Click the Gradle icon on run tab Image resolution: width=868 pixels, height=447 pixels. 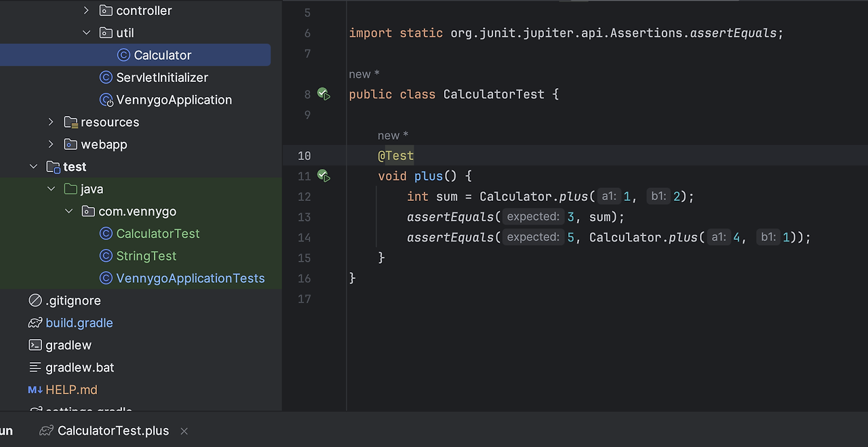46,431
